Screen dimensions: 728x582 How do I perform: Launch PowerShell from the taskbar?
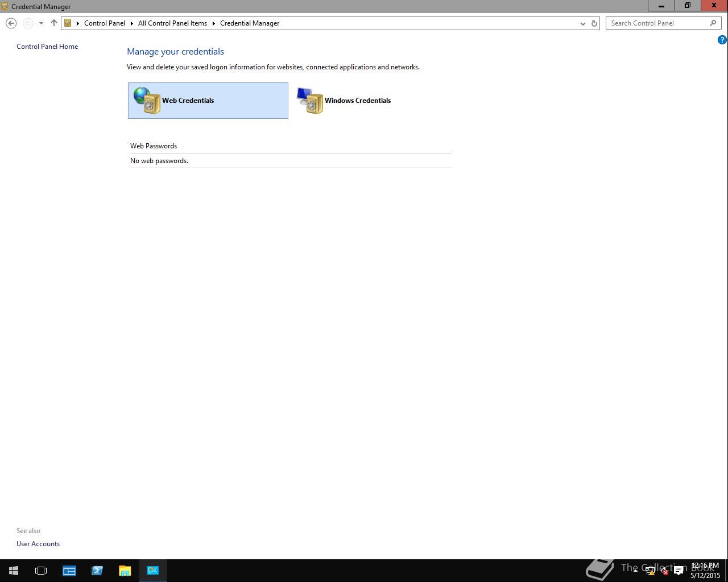(x=97, y=571)
